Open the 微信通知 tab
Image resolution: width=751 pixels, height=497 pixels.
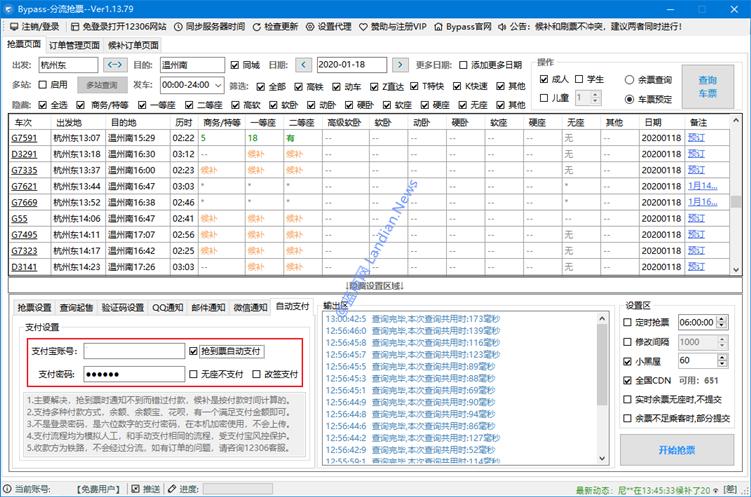[x=250, y=307]
